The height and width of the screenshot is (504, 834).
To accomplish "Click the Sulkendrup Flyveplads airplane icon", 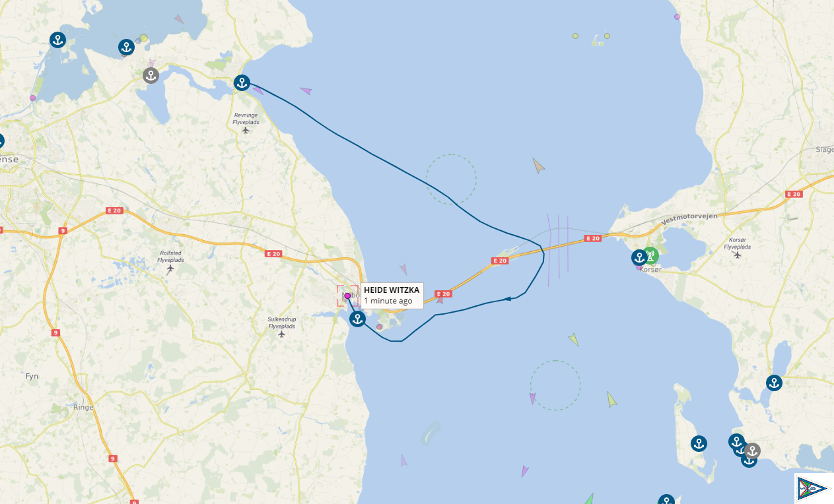I will pyautogui.click(x=281, y=334).
